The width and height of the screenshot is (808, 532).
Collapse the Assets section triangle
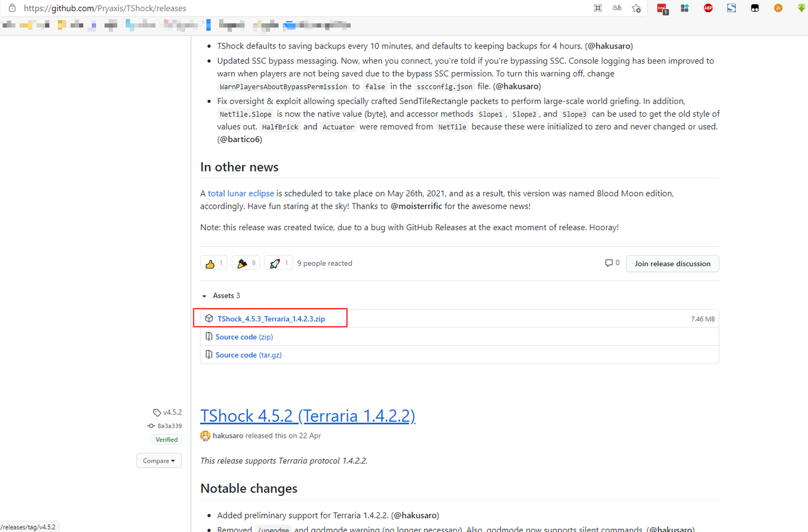[x=204, y=296]
